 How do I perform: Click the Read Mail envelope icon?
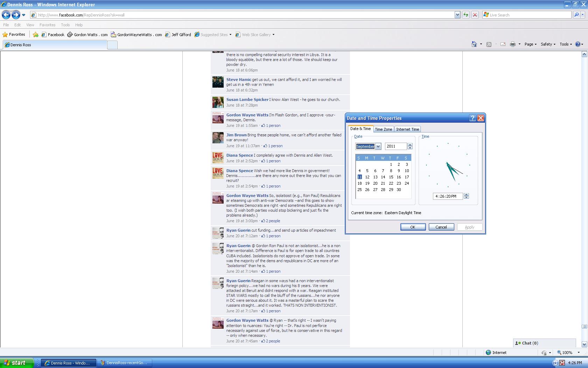pyautogui.click(x=503, y=44)
